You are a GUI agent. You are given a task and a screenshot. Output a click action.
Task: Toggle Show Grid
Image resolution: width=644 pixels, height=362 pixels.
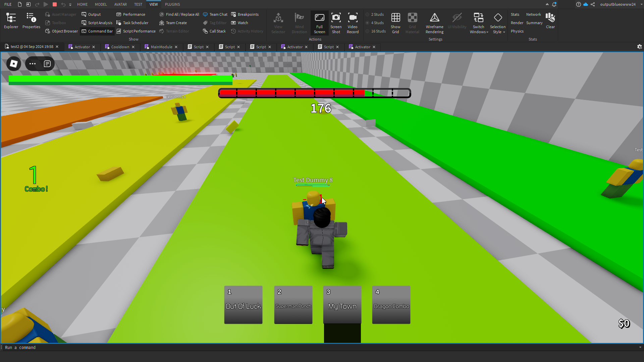(x=395, y=23)
